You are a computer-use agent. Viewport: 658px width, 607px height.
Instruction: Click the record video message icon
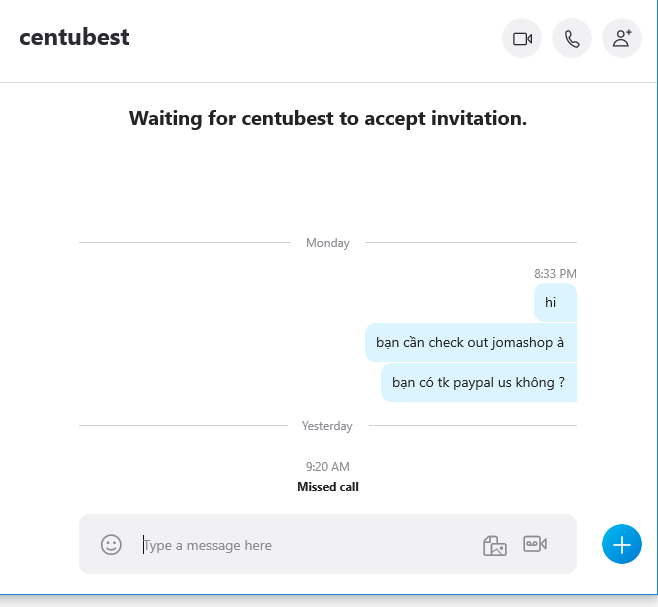point(535,544)
